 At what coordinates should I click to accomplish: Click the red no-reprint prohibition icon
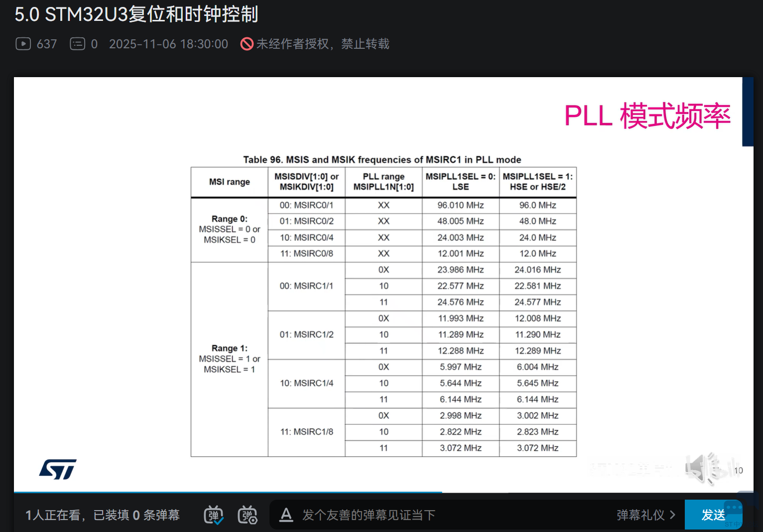247,44
